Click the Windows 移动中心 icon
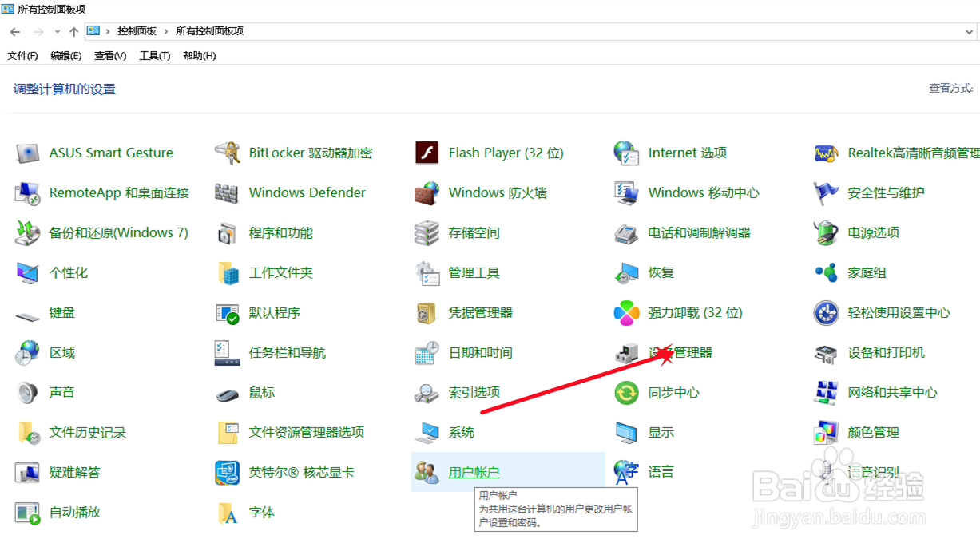This screenshot has height=551, width=980. (627, 192)
